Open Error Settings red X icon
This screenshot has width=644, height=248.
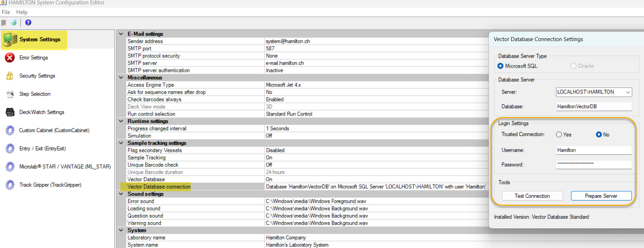click(x=10, y=58)
